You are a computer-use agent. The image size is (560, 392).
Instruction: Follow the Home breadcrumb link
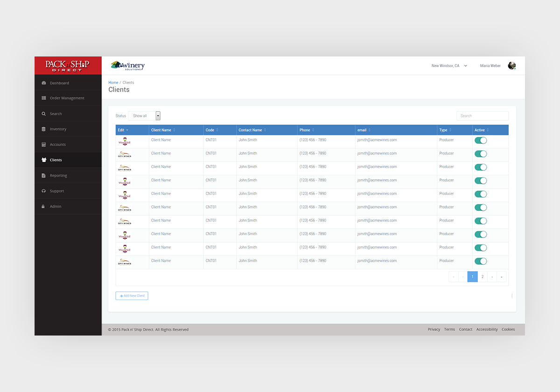coord(113,83)
